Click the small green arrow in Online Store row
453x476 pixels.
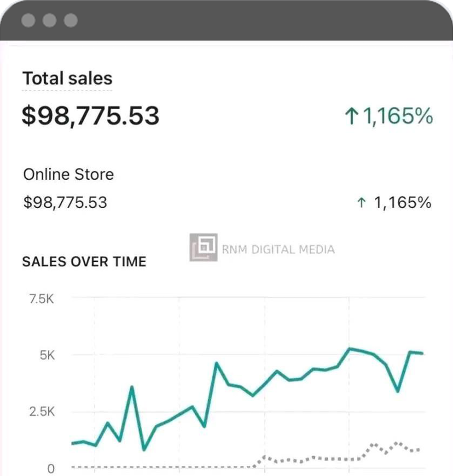click(361, 202)
